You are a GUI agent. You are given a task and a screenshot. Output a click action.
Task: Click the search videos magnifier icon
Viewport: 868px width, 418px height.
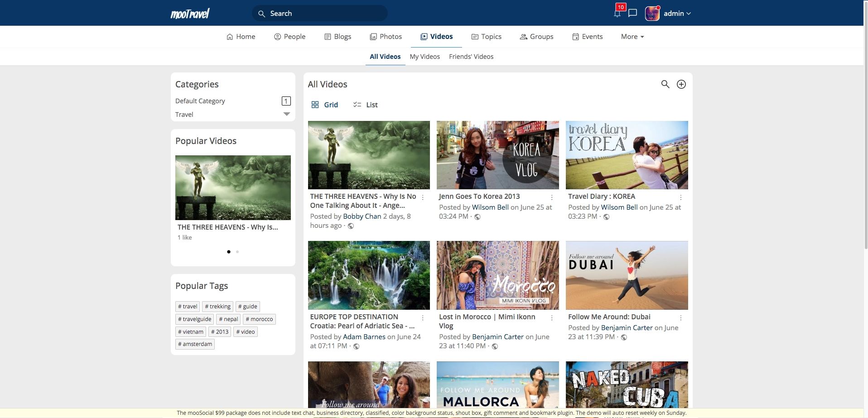click(x=665, y=84)
